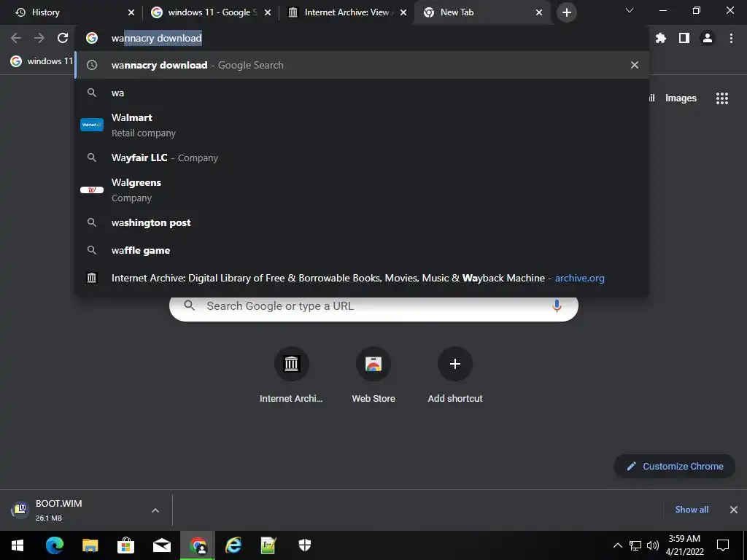Viewport: 747px width, 560px height.
Task: Close the New Tab tab
Action: click(539, 12)
